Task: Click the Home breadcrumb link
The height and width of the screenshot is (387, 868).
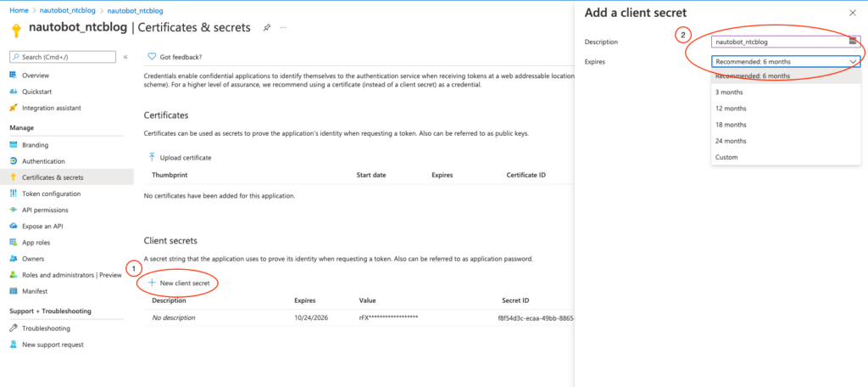Action: [x=19, y=10]
